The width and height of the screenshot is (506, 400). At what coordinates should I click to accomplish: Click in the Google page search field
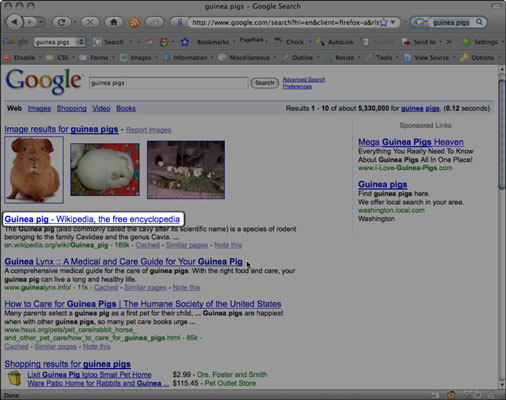pyautogui.click(x=169, y=83)
